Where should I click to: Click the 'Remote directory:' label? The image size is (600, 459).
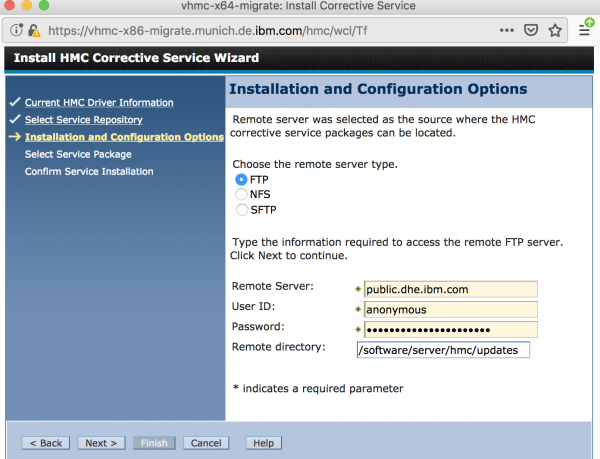coord(279,347)
